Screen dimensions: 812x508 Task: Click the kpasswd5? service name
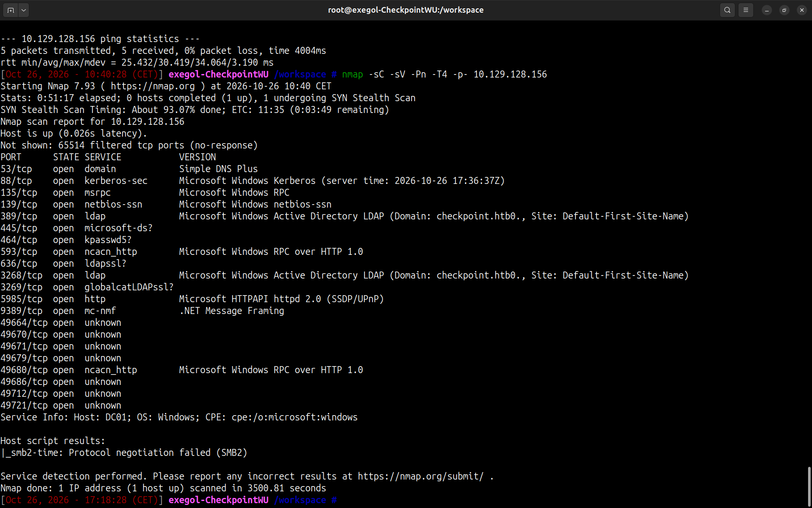pos(108,240)
